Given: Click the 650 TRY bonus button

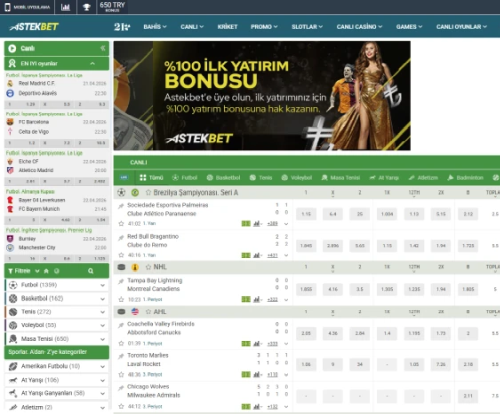Looking at the screenshot, I should point(112,7).
